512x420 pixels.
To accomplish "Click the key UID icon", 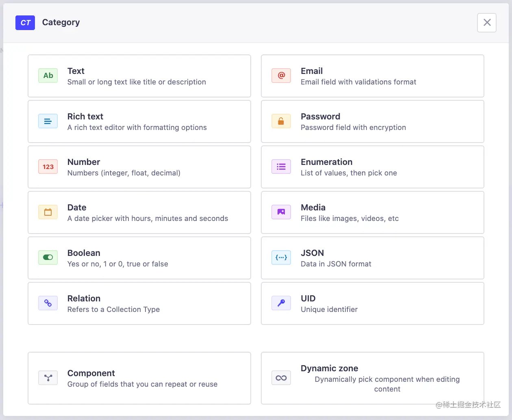I will tap(281, 303).
